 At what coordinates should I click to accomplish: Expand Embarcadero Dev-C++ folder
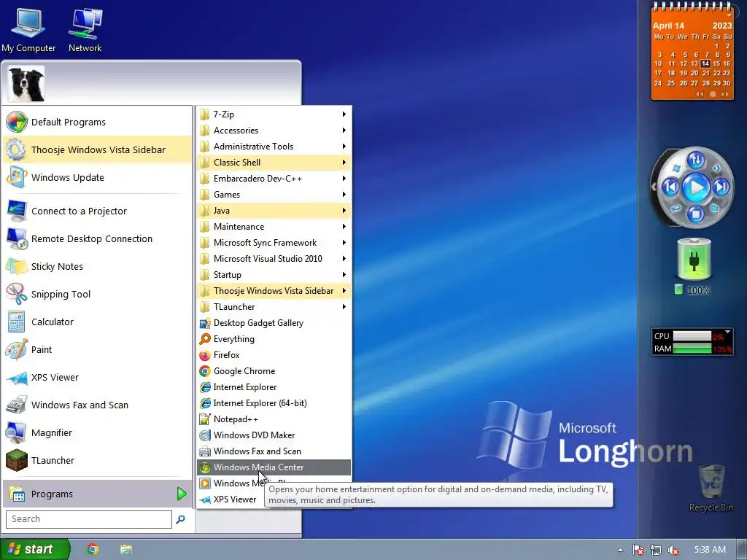[x=274, y=178]
